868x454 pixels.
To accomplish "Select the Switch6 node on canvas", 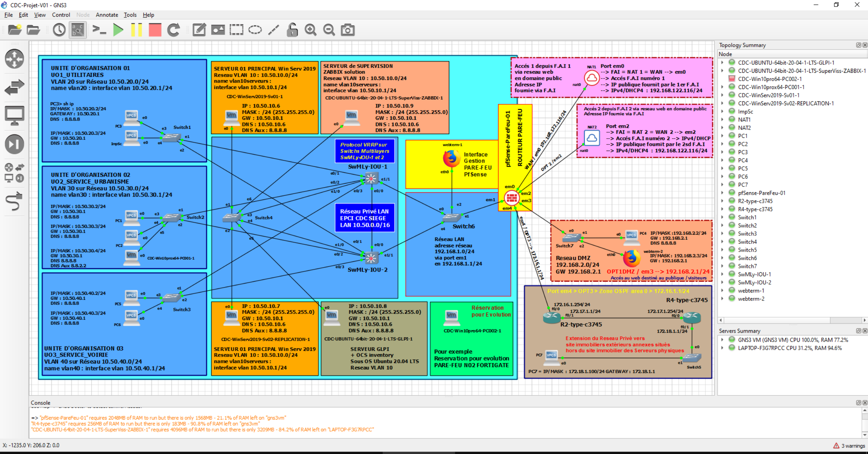I will click(451, 218).
